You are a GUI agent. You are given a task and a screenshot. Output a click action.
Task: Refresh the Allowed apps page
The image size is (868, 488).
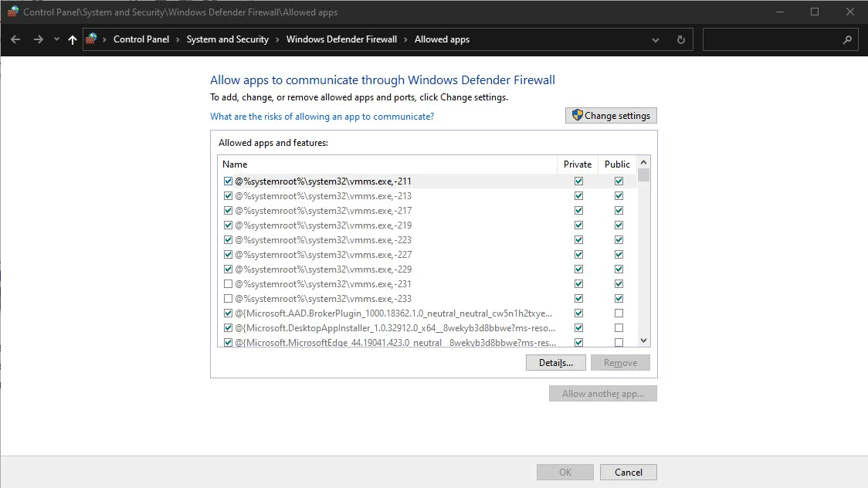pyautogui.click(x=681, y=40)
